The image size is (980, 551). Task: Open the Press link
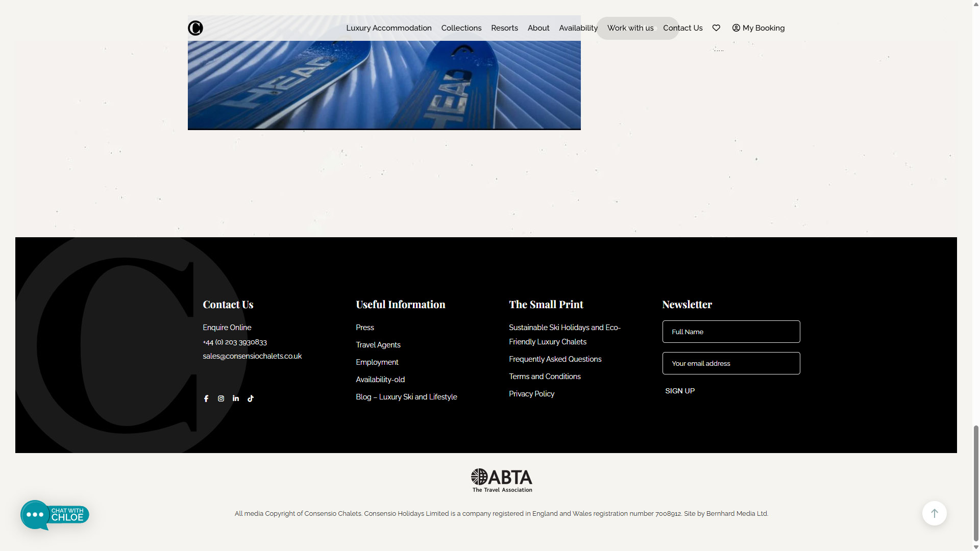pyautogui.click(x=365, y=328)
